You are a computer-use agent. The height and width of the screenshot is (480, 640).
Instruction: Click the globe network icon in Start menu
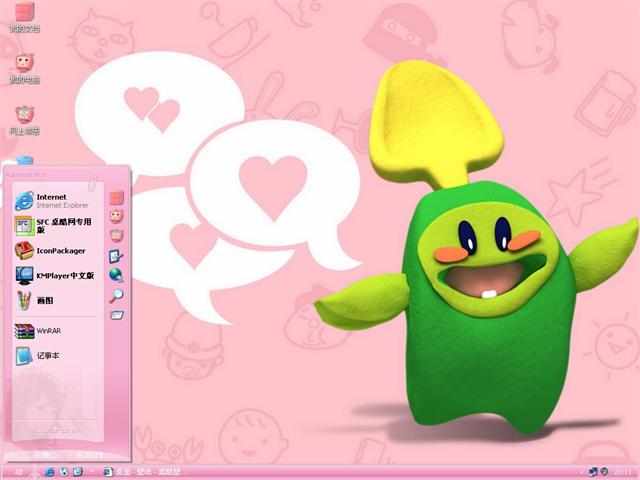(x=116, y=275)
